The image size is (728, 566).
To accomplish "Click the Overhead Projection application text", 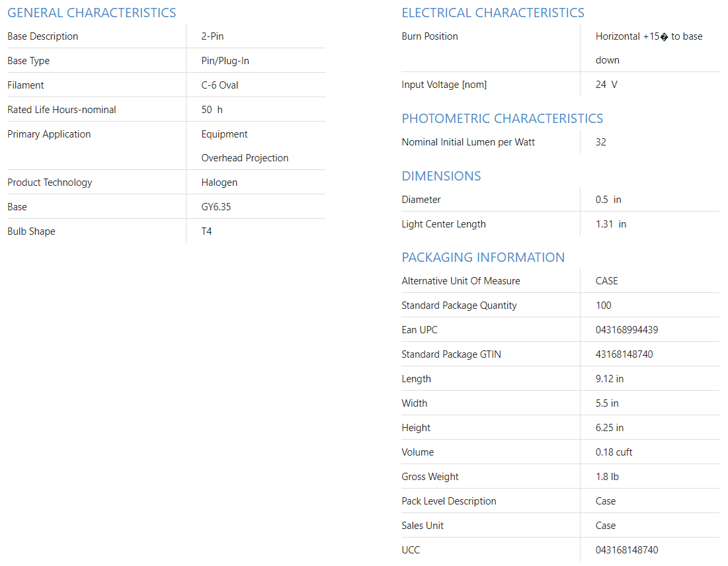I will (x=245, y=158).
